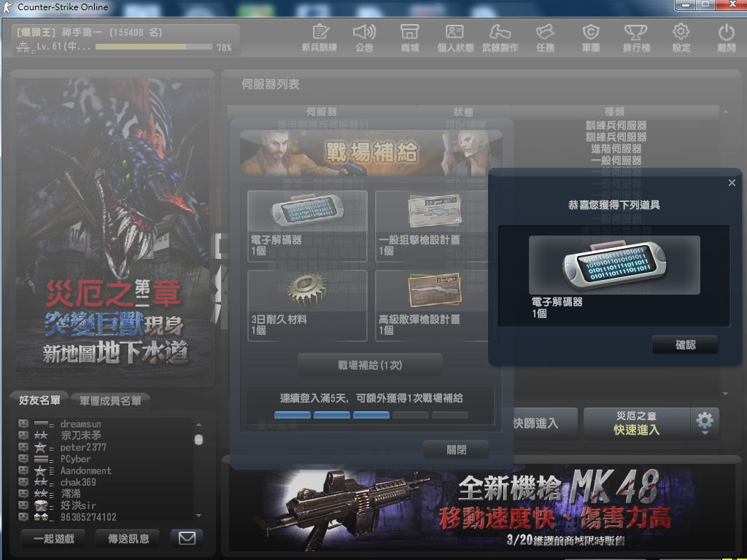Screen dimensions: 747x560
Task: Open 個人狀態 personal status icon
Action: [x=455, y=38]
